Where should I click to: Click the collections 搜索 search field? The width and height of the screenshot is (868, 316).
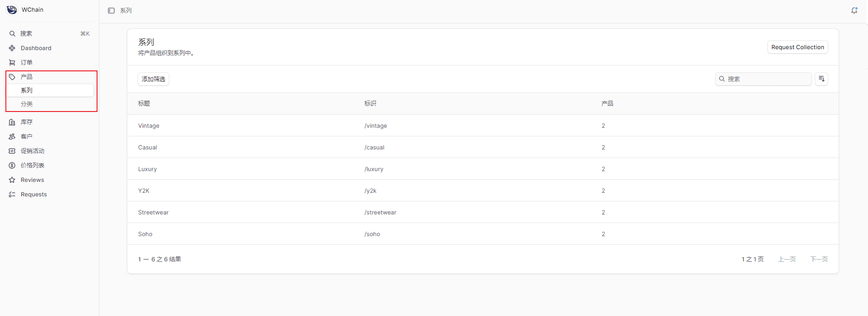(767, 79)
